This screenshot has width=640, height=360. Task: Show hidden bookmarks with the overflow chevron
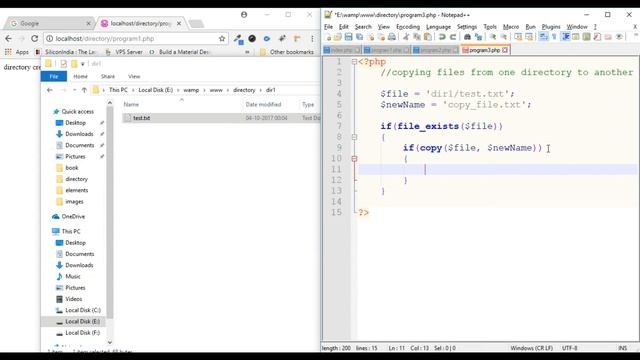(x=247, y=52)
